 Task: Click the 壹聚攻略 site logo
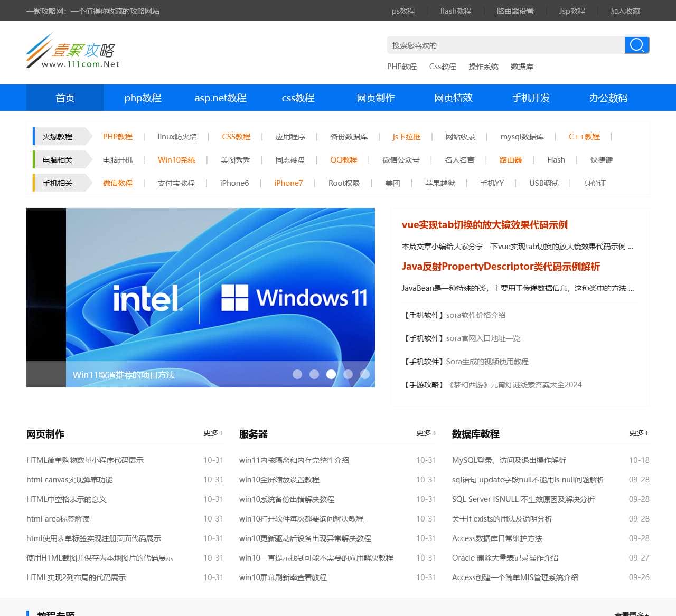tap(73, 51)
